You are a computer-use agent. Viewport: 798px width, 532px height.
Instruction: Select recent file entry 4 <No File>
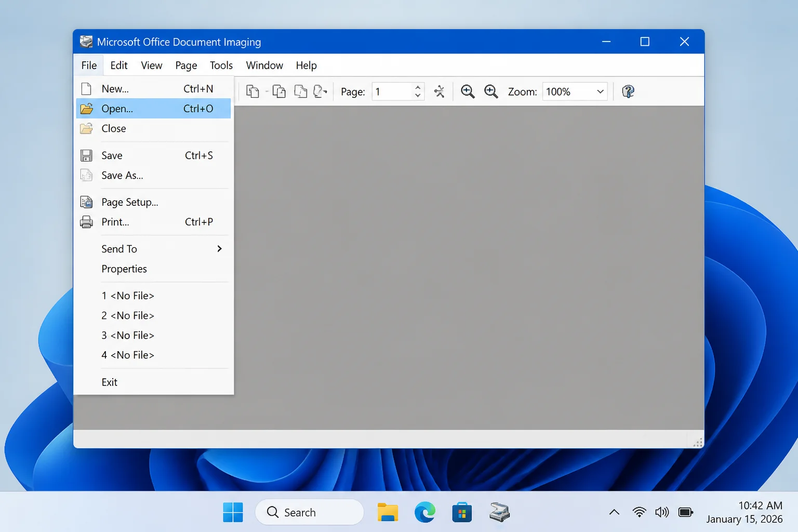153,355
